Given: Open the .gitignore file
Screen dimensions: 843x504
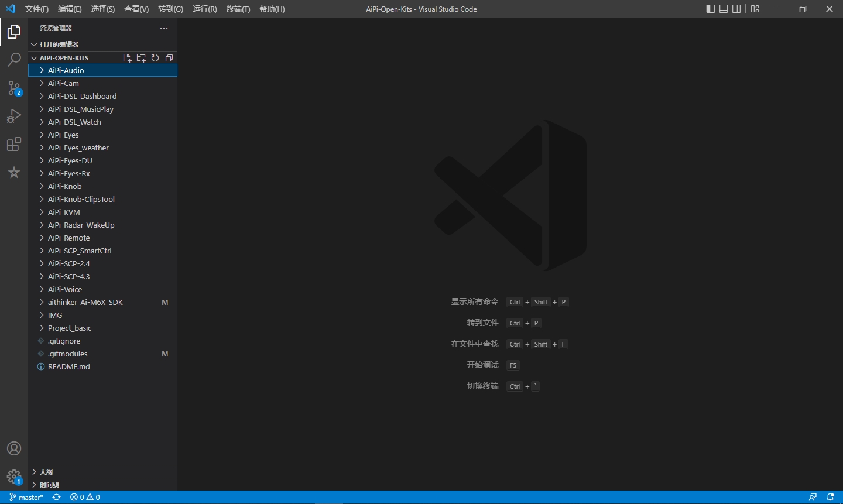Looking at the screenshot, I should tap(102, 341).
